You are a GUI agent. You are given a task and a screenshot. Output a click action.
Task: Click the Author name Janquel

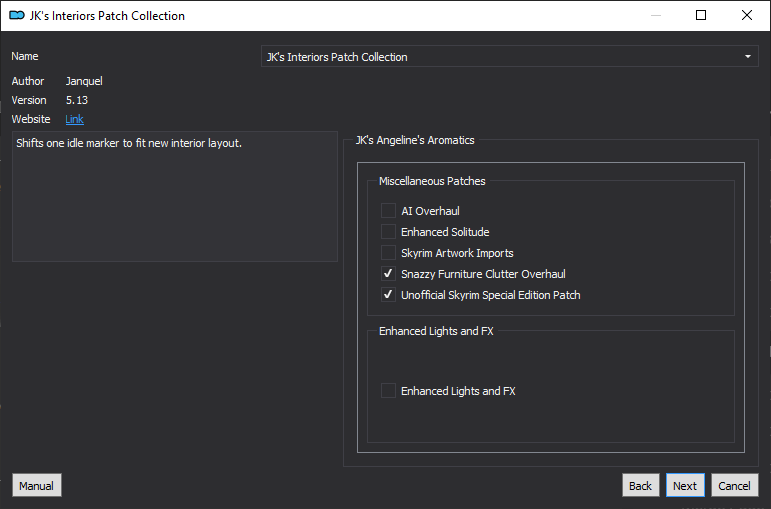[84, 81]
